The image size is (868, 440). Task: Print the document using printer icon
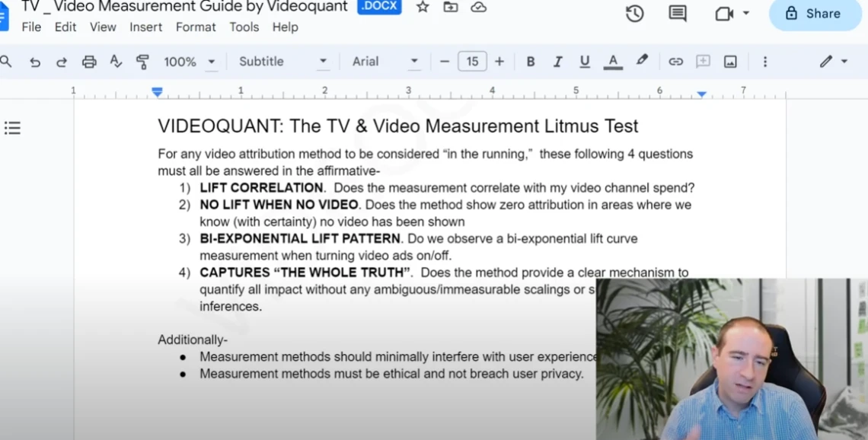tap(89, 62)
